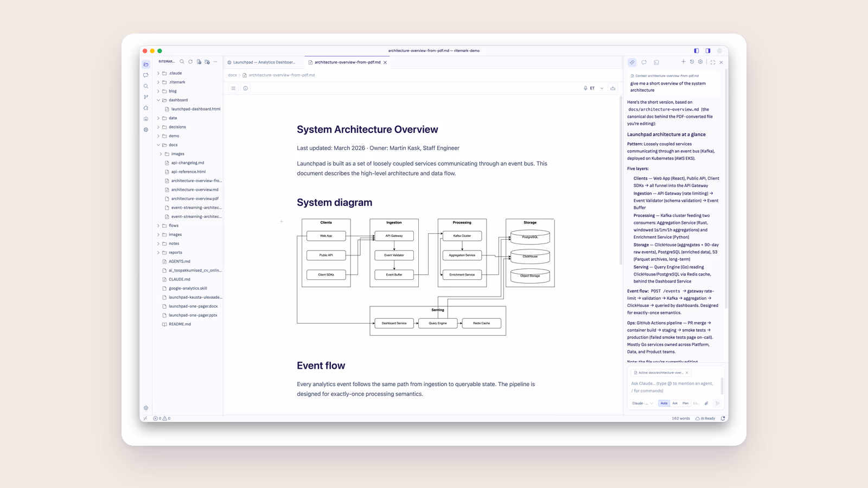Switch to the terminal view in AI panel
The height and width of the screenshot is (488, 868).
tap(656, 62)
